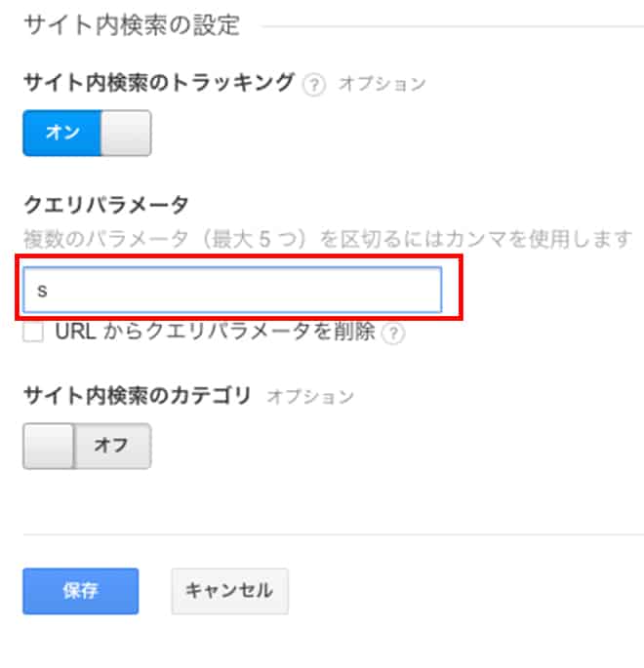Screen dimensions: 644x668
Task: Click the gray handle of the オン switch
Action: click(126, 133)
